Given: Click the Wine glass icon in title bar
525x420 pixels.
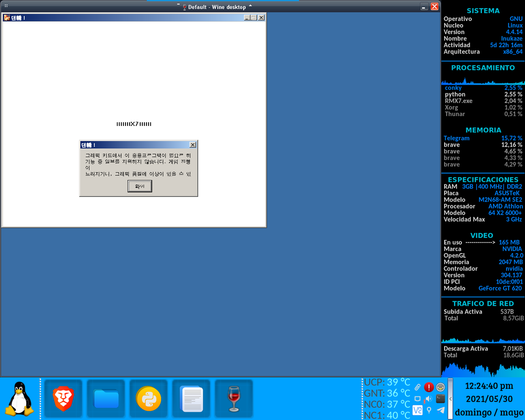Looking at the screenshot, I should (x=184, y=7).
